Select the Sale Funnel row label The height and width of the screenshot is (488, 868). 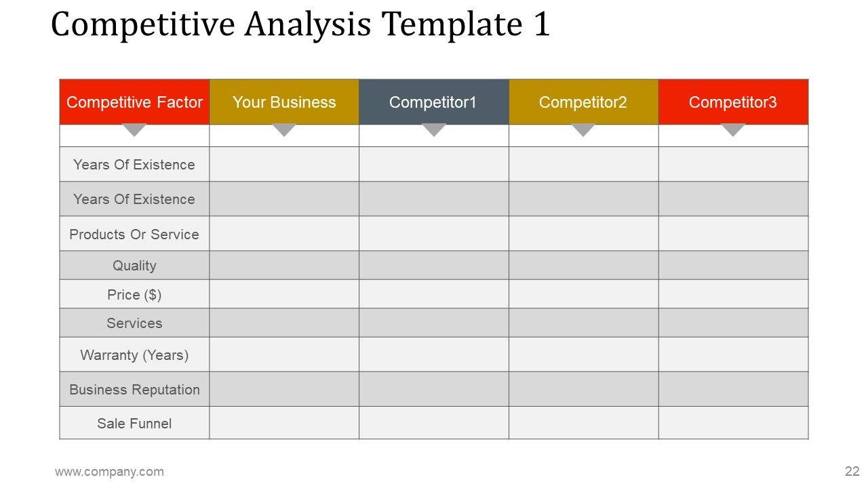[134, 424]
